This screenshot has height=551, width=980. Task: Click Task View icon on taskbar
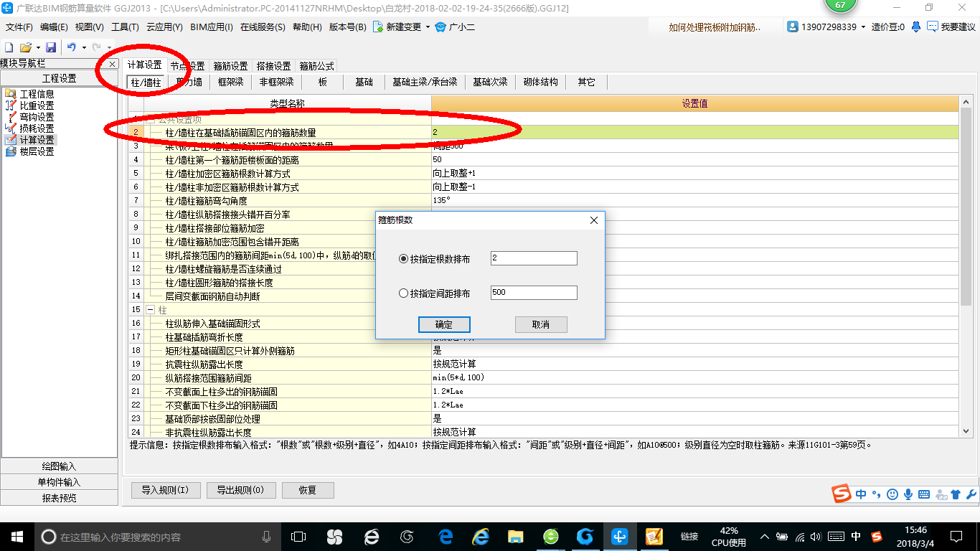tap(298, 537)
